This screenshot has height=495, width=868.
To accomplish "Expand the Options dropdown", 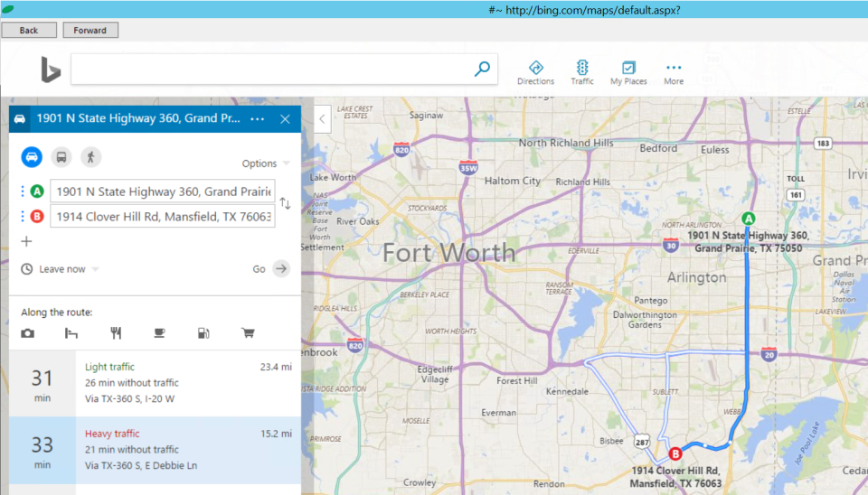I will [266, 163].
